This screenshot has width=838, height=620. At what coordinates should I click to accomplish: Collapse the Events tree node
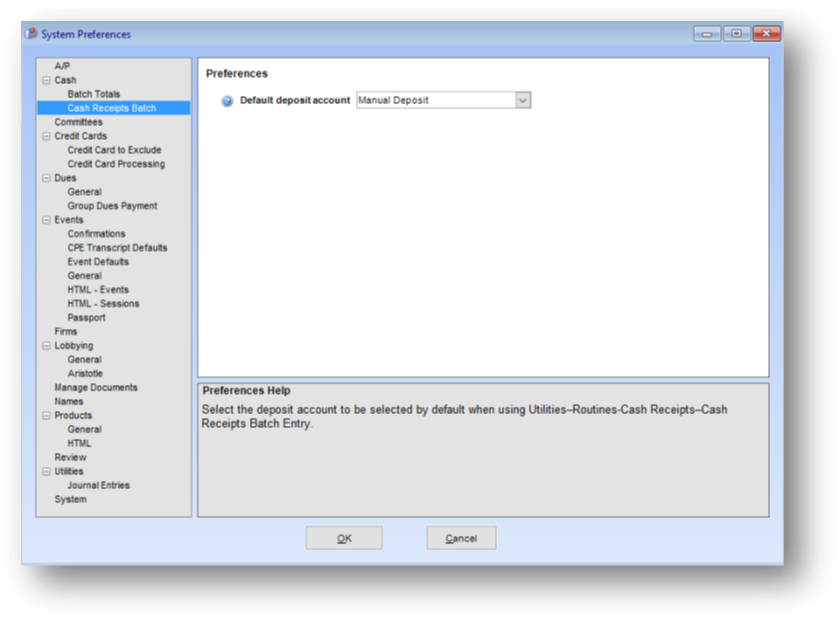tap(46, 220)
